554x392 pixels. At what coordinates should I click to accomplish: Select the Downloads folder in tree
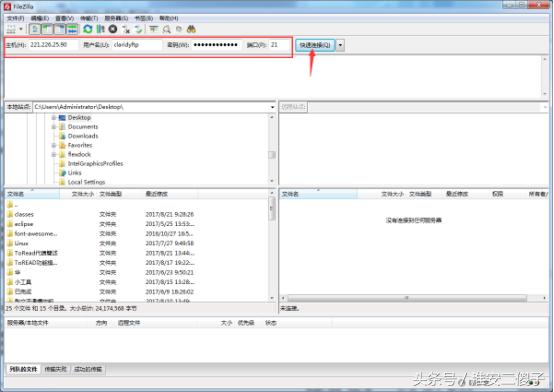(83, 136)
